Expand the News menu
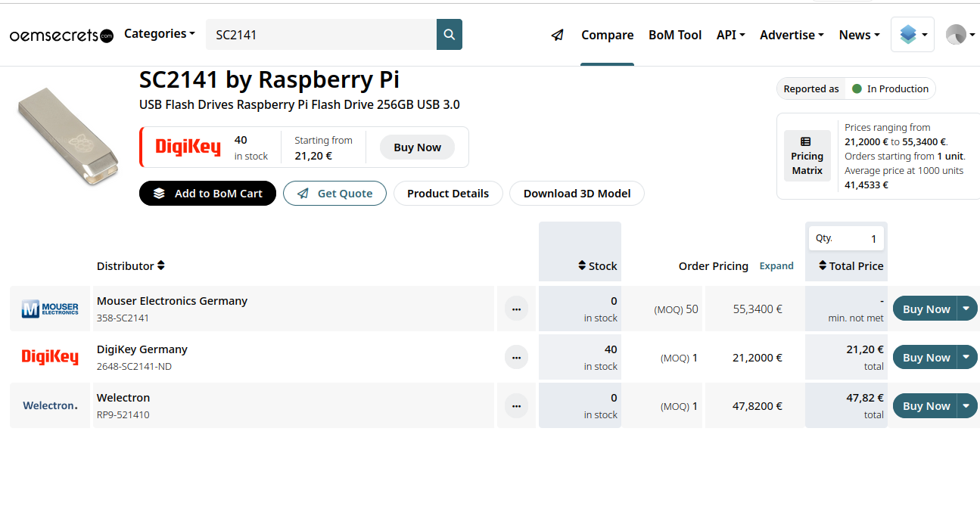The image size is (980, 512). pyautogui.click(x=859, y=35)
